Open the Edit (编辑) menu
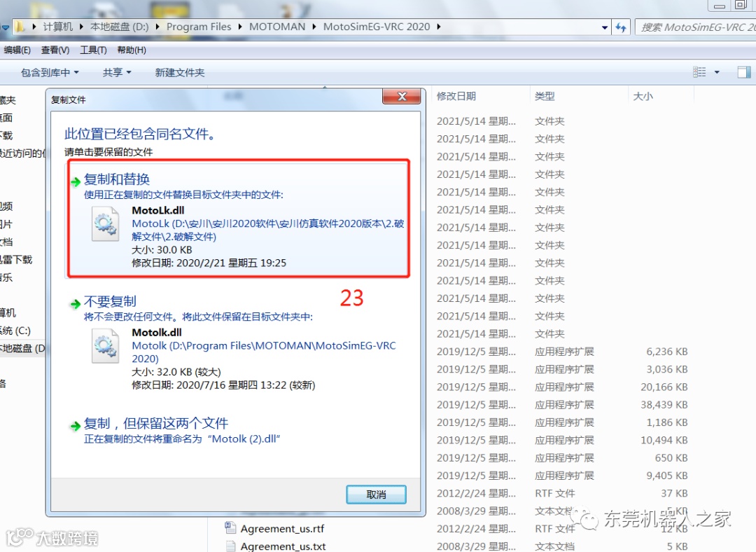 pyautogui.click(x=16, y=50)
